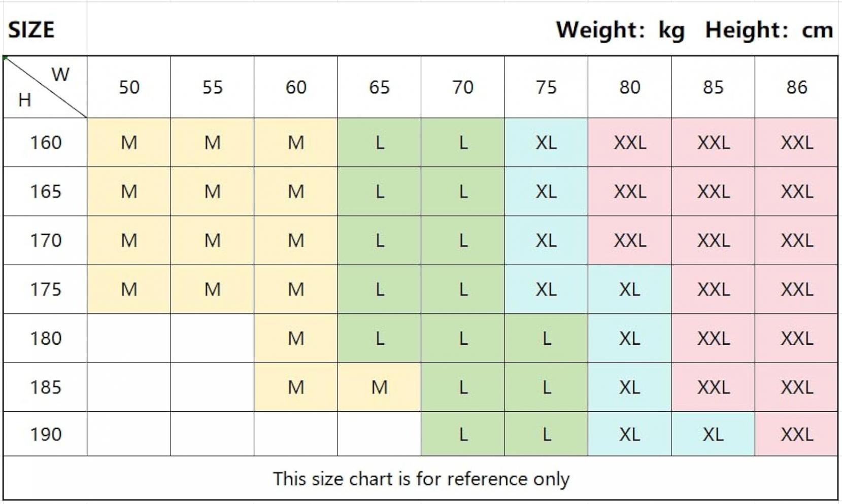Click the green L cell at 165/65
Viewport: 842px width, 504px height.
pyautogui.click(x=379, y=192)
